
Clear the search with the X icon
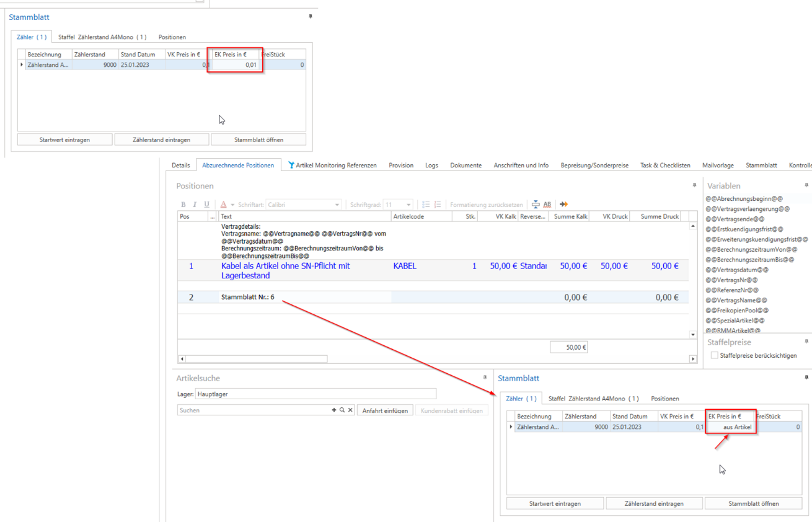pyautogui.click(x=350, y=410)
